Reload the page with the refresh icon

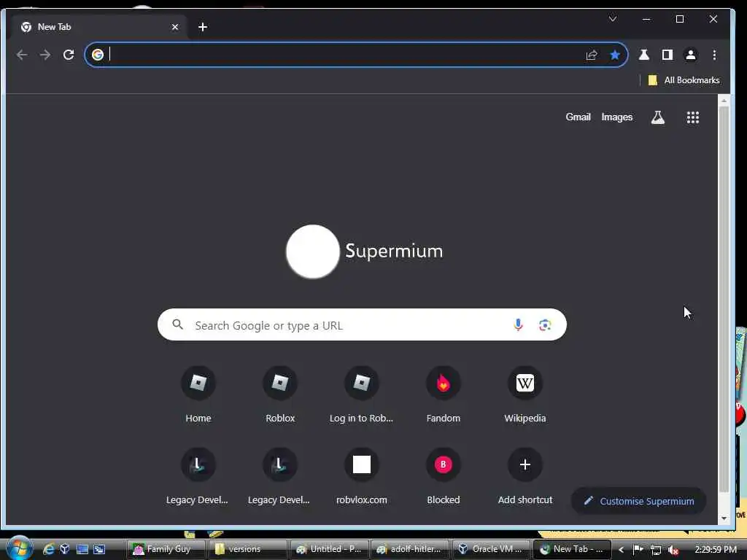pyautogui.click(x=69, y=55)
